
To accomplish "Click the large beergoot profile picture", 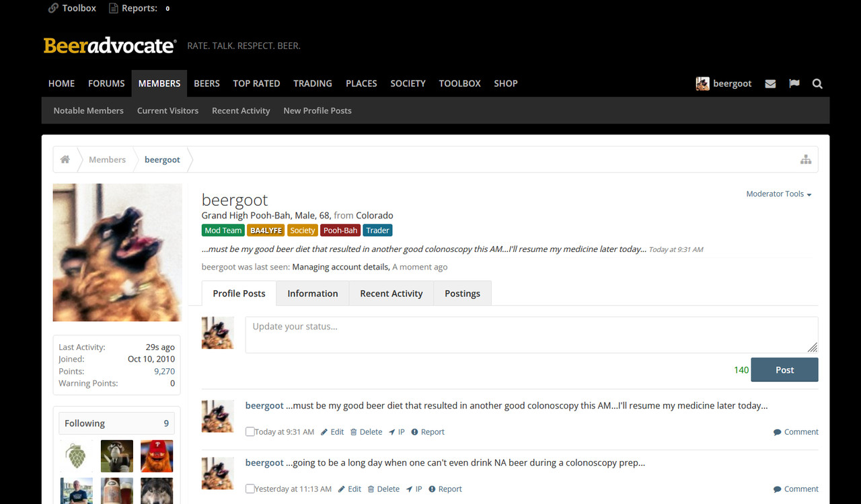I will [117, 253].
